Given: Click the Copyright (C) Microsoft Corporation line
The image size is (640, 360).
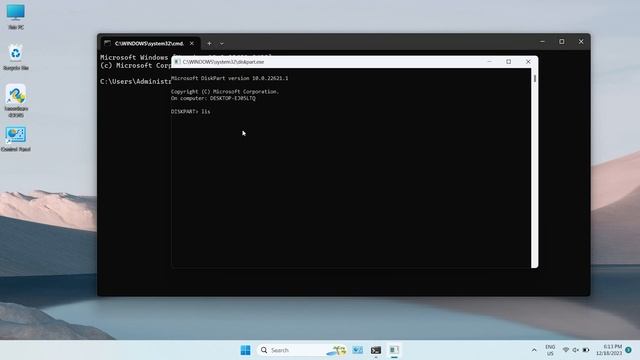Looking at the screenshot, I should coord(225,92).
